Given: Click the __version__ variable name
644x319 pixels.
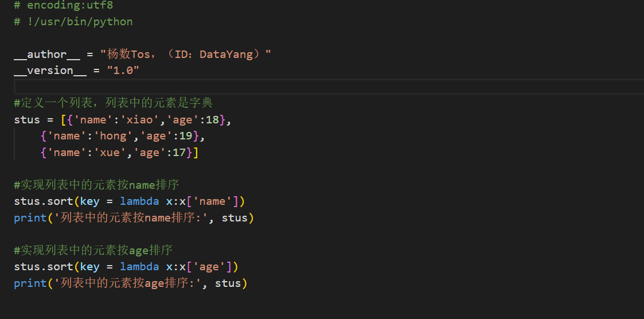Looking at the screenshot, I should click(50, 71).
